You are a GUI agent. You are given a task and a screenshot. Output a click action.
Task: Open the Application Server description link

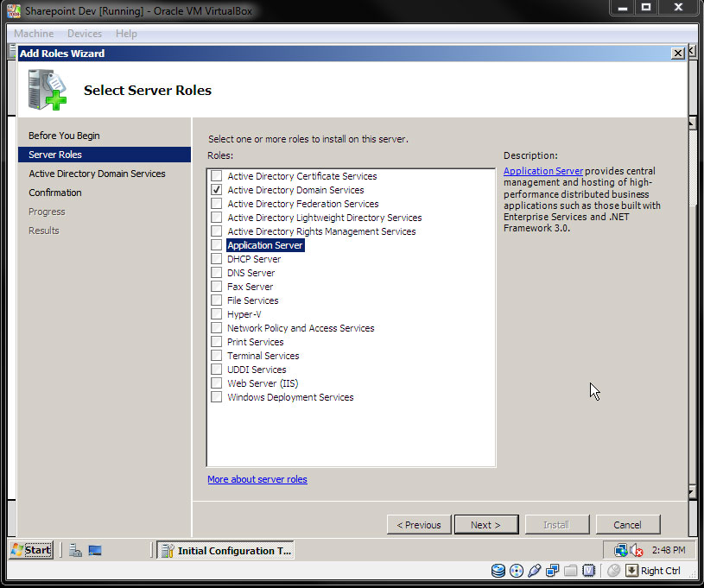543,171
